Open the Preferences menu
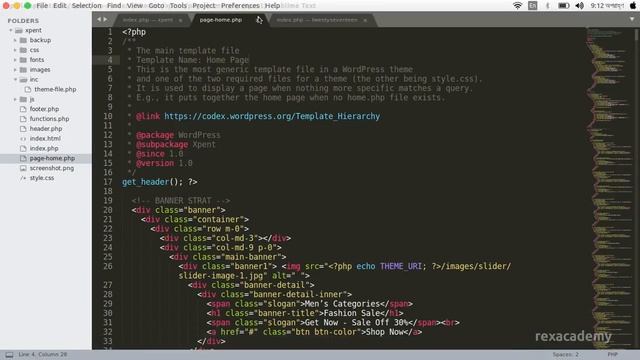The image size is (640, 360). click(x=240, y=6)
